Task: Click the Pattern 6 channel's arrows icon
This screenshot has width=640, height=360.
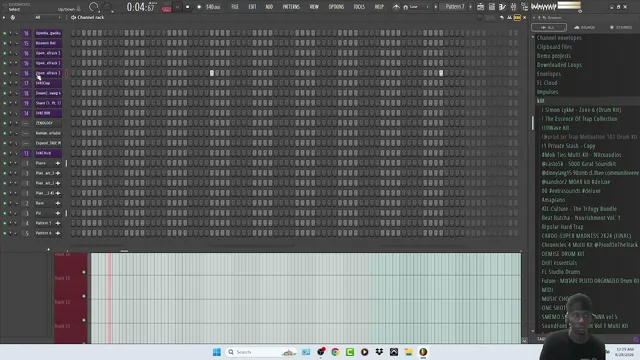Action: tap(58, 233)
